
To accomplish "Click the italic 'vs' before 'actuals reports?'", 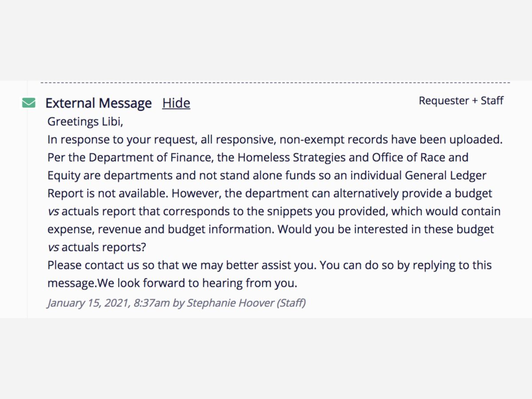I will point(53,247).
